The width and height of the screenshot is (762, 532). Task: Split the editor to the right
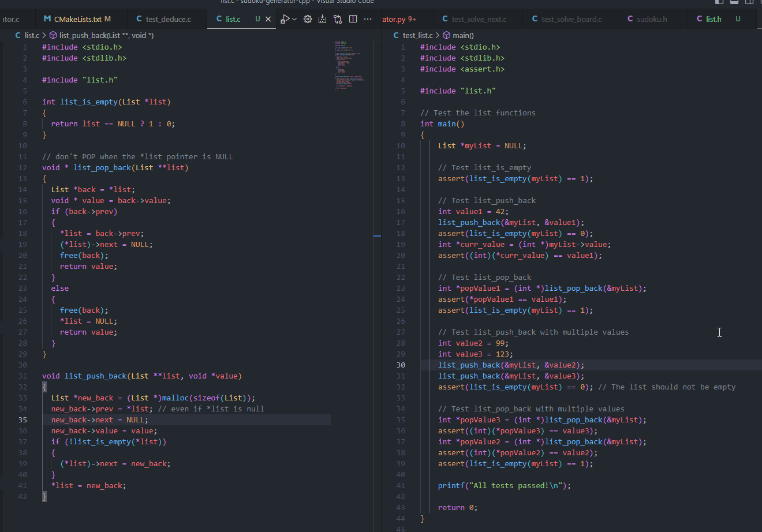(x=353, y=19)
